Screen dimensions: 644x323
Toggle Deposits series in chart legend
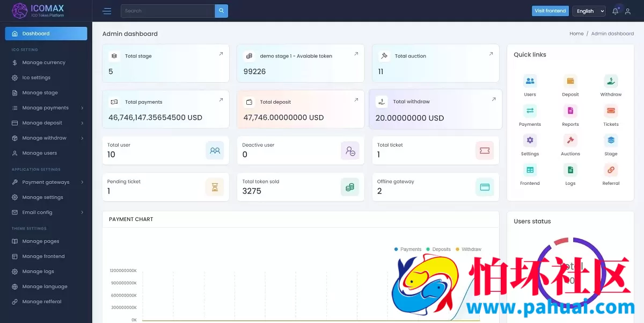(x=438, y=249)
